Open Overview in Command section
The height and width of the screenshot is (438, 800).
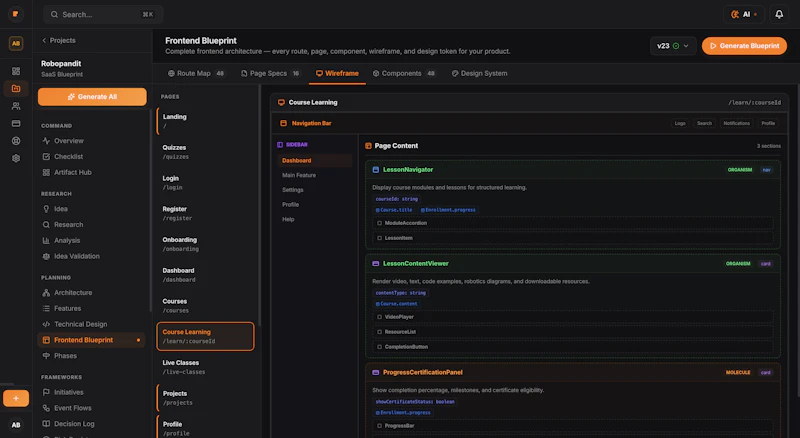click(x=92, y=141)
